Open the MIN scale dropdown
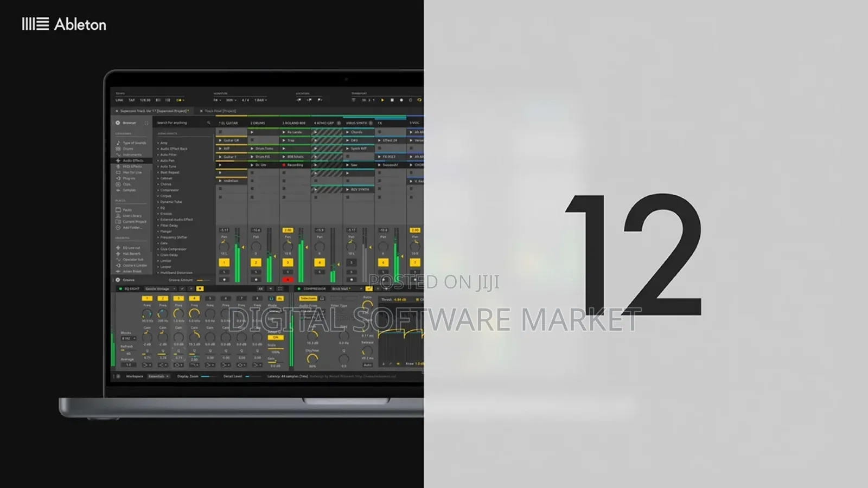This screenshot has width=868, height=488. (231, 100)
